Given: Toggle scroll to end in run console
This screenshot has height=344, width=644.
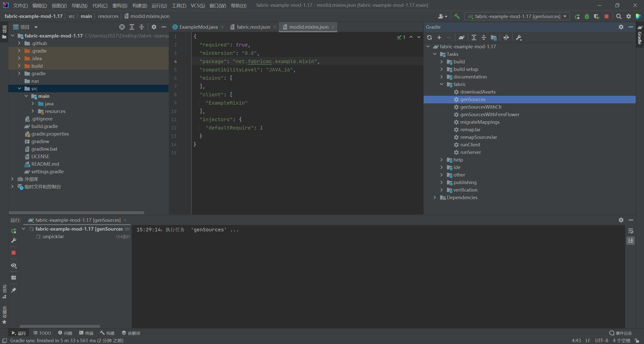Looking at the screenshot, I should (630, 241).
